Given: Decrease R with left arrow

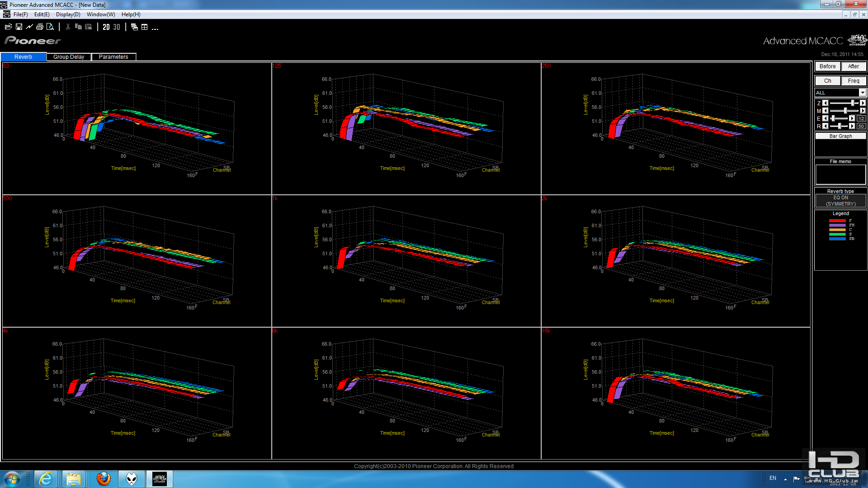Looking at the screenshot, I should click(826, 126).
